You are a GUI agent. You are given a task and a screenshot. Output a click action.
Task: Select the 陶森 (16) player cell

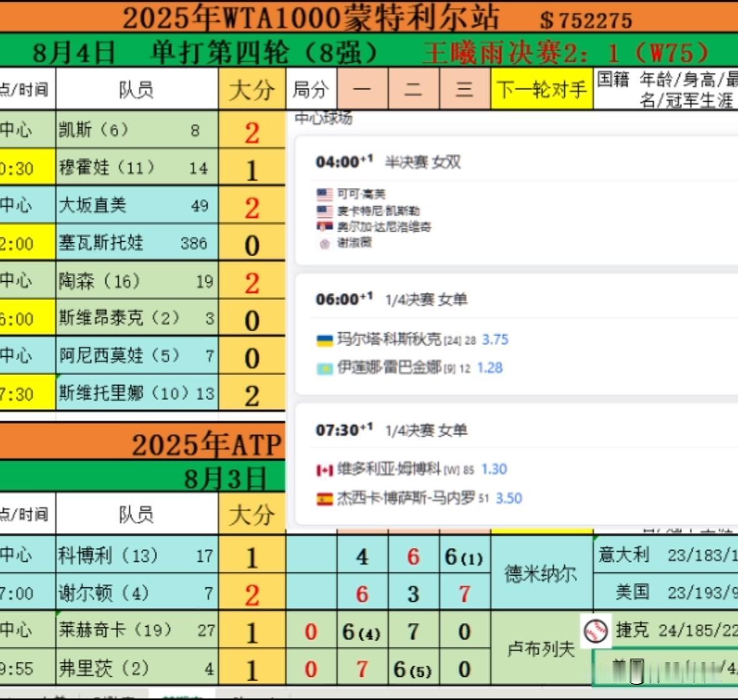point(137,281)
